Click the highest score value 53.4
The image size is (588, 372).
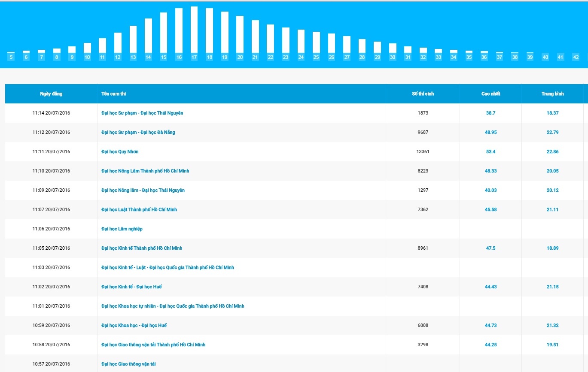pyautogui.click(x=491, y=152)
